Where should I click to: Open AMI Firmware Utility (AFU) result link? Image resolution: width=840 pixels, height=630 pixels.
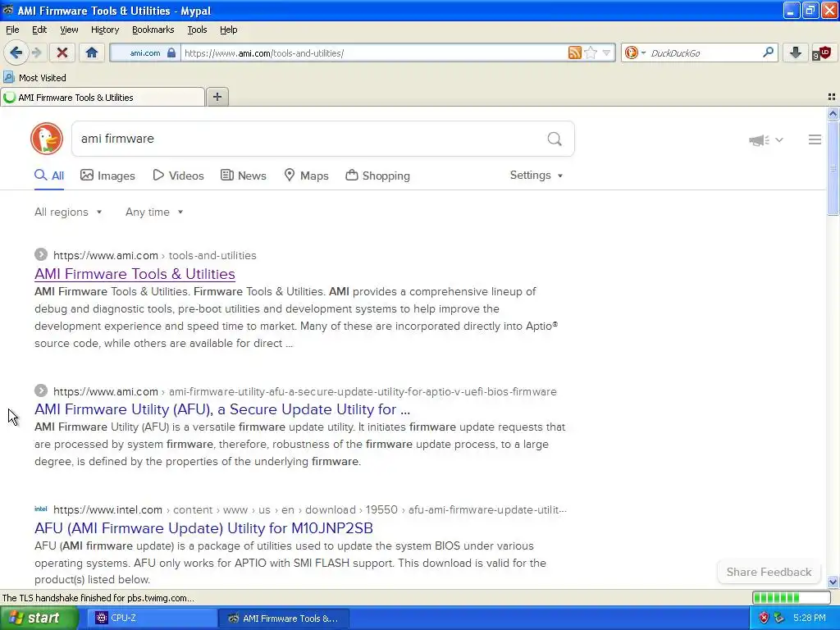coord(222,409)
